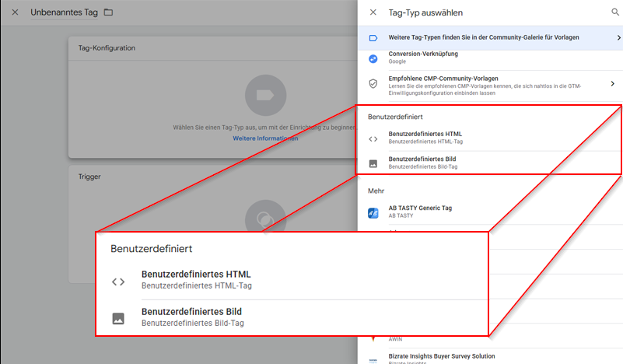Click the tag icon in Community-Galerie banner
This screenshot has width=623, height=364.
(x=373, y=37)
